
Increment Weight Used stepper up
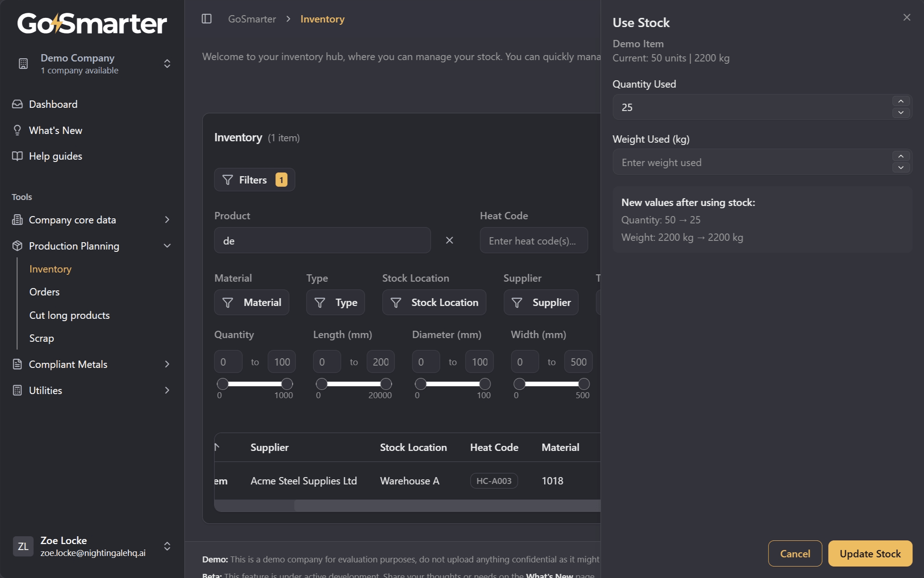901,156
